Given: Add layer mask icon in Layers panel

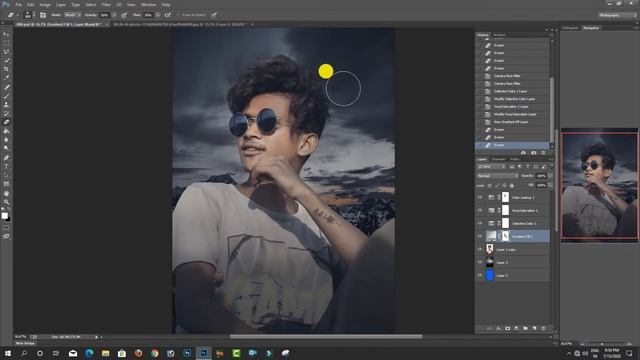Looking at the screenshot, I should (507, 328).
